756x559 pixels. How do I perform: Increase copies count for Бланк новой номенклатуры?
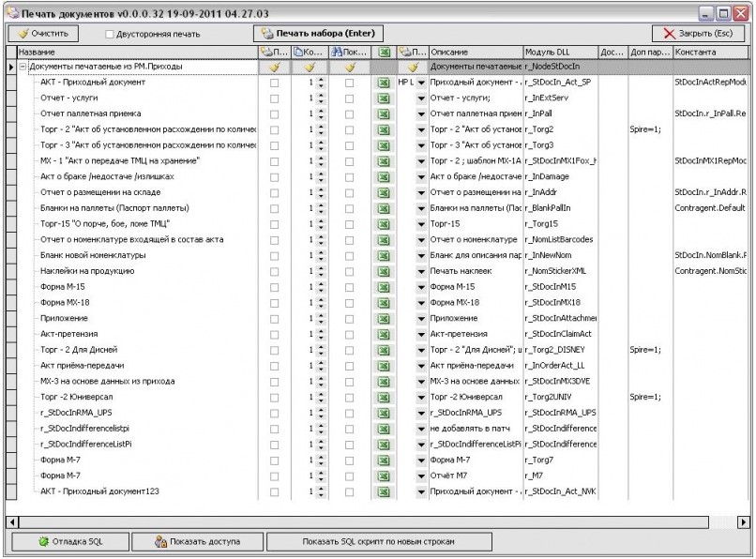[323, 252]
